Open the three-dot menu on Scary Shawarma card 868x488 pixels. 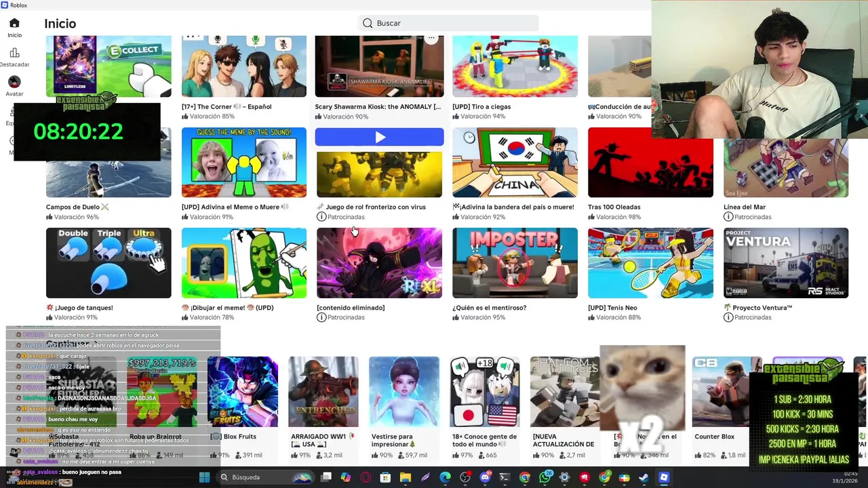(x=431, y=39)
